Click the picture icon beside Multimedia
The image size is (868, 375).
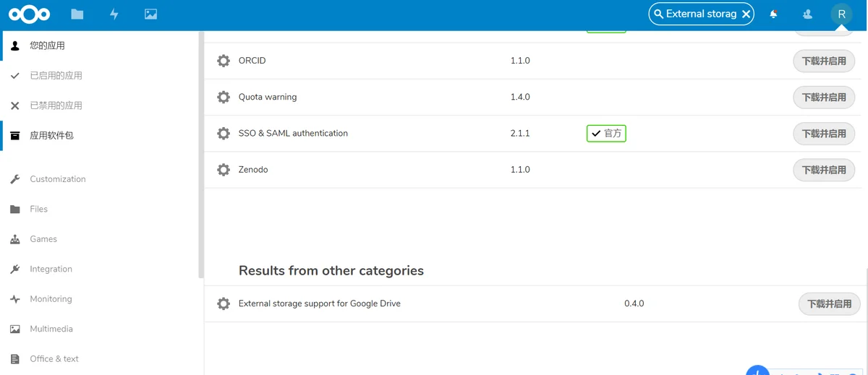click(x=15, y=329)
